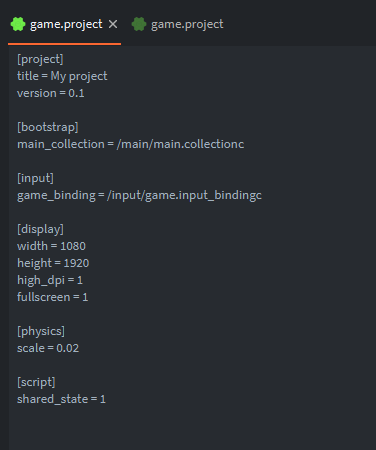This screenshot has height=450, width=376.
Task: Place cursor on the [display] header
Action: [40, 229]
